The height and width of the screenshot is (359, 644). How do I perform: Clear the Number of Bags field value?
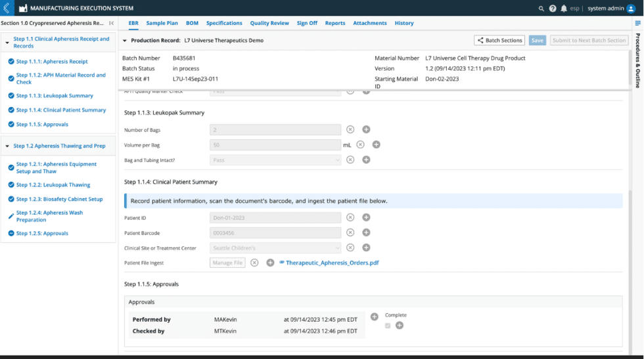pyautogui.click(x=350, y=129)
